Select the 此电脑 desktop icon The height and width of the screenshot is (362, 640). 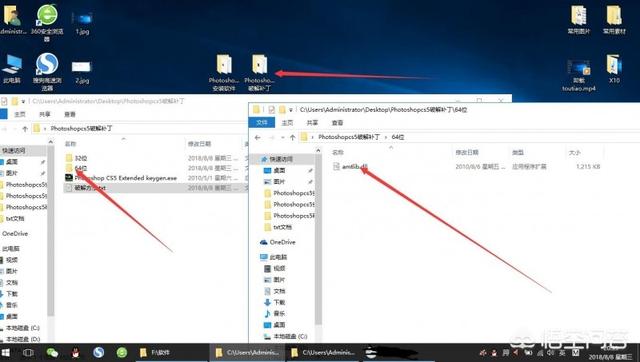click(12, 68)
